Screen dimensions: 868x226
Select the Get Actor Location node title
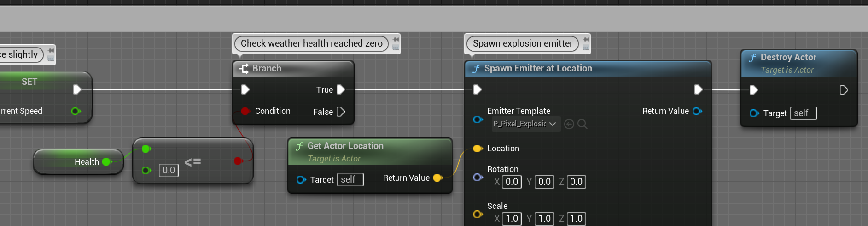345,146
